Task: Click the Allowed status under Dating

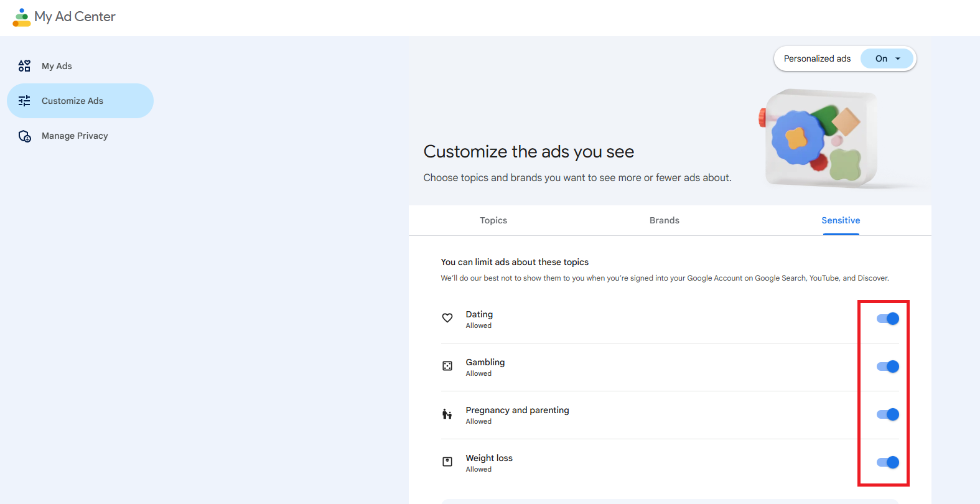Action: (x=478, y=325)
